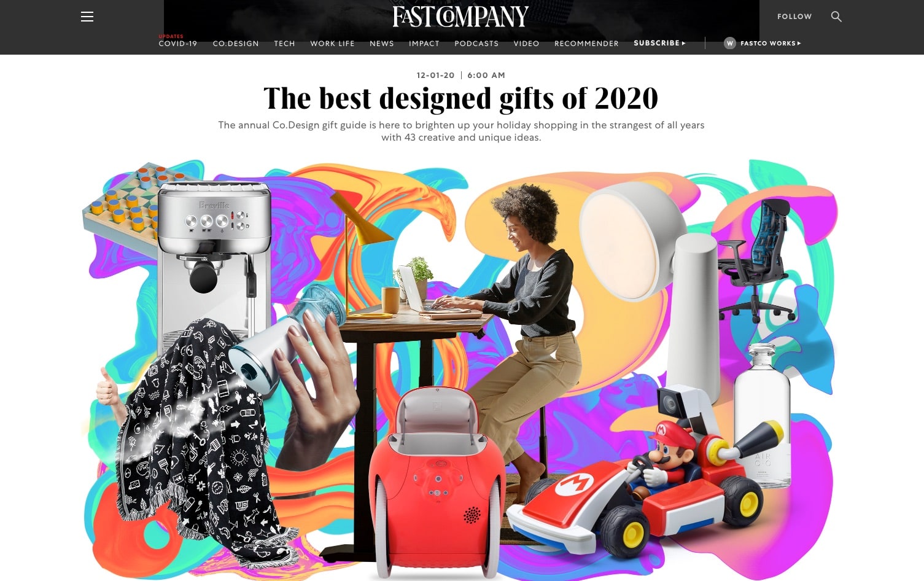924x581 pixels.
Task: Open the Recommender page
Action: [x=586, y=44]
